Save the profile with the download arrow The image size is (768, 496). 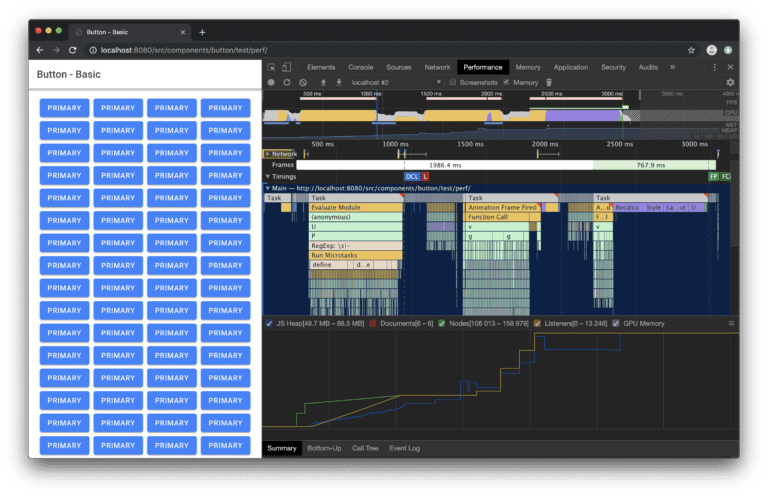339,83
